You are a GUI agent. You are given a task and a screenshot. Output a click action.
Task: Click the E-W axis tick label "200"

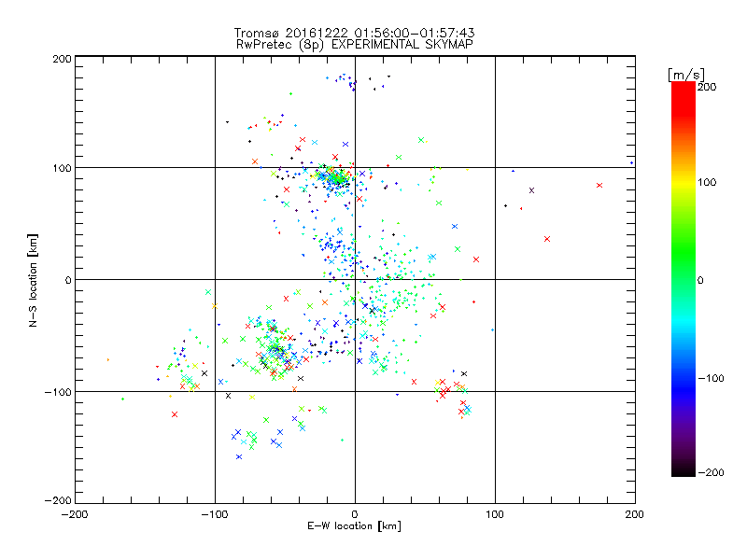point(635,514)
